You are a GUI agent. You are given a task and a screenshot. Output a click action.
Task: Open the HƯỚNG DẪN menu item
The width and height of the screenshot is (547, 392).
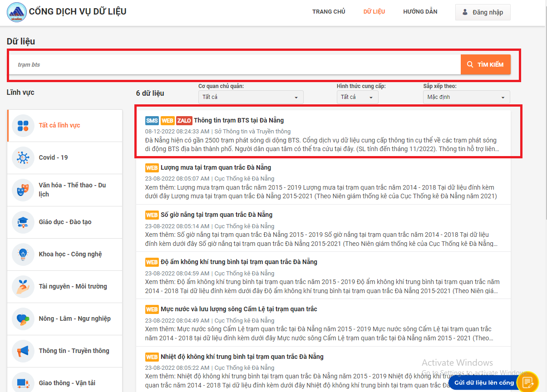pos(420,12)
